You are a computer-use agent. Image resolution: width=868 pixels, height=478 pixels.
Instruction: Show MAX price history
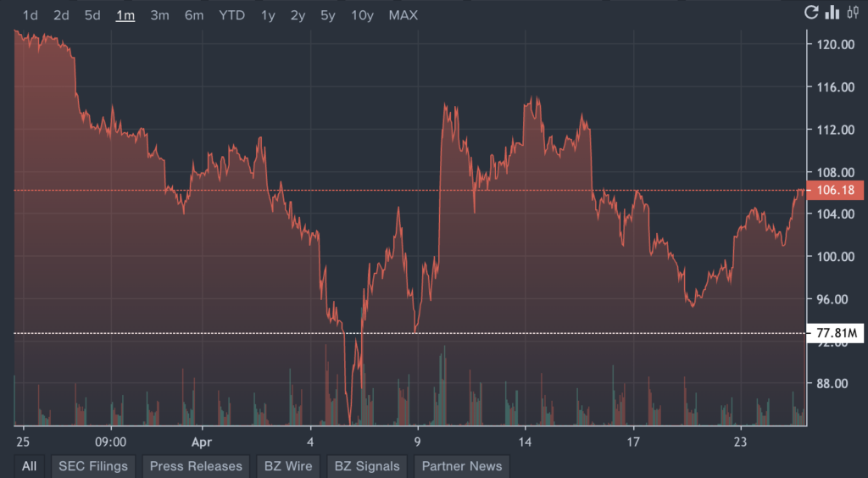[x=403, y=15]
